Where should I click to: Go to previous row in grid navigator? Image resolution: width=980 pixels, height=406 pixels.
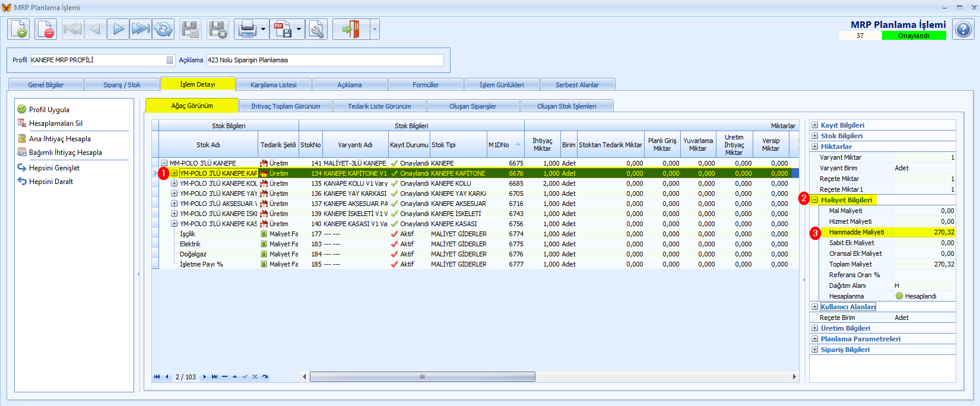pyautogui.click(x=167, y=376)
